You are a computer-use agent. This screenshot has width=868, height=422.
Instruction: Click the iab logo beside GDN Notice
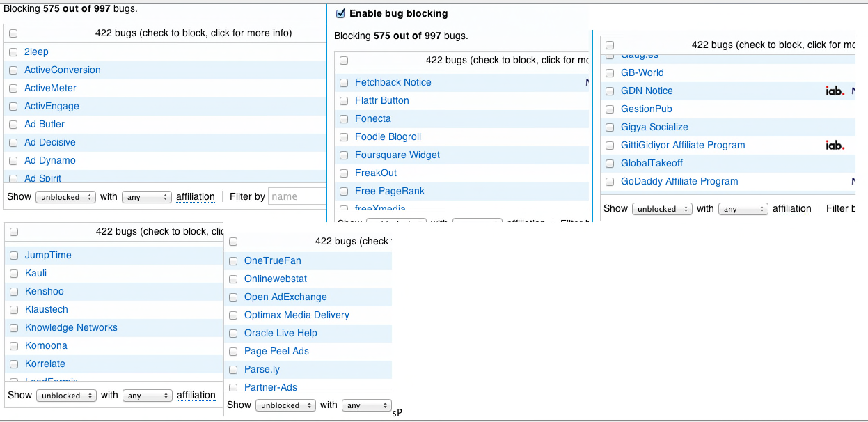pos(835,91)
